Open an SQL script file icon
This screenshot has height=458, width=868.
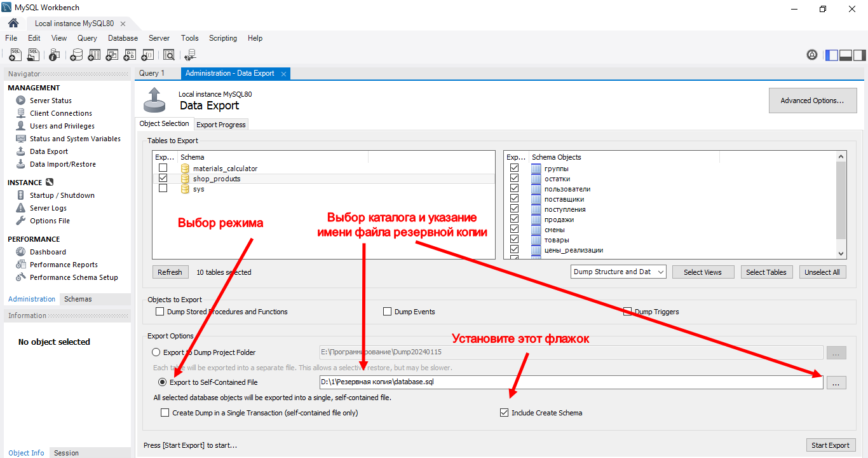(x=34, y=55)
